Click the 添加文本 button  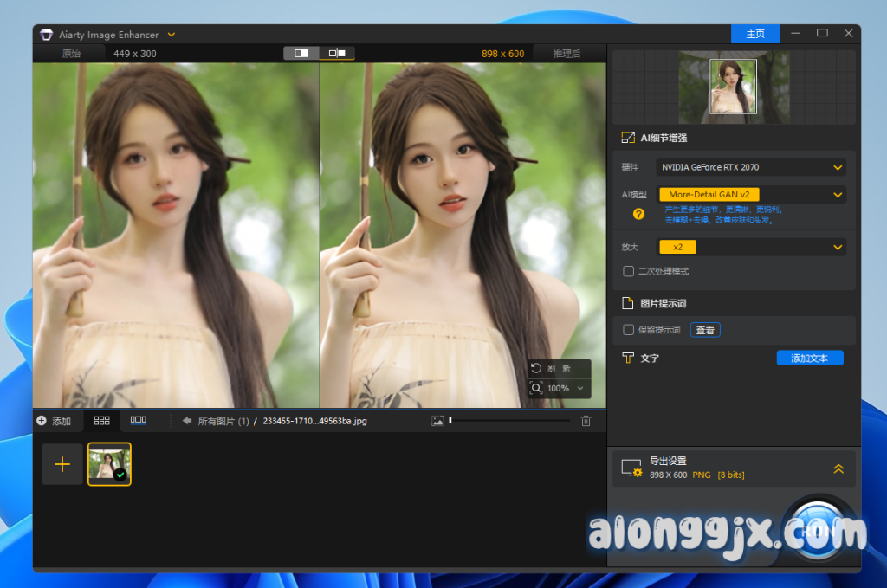coord(809,358)
